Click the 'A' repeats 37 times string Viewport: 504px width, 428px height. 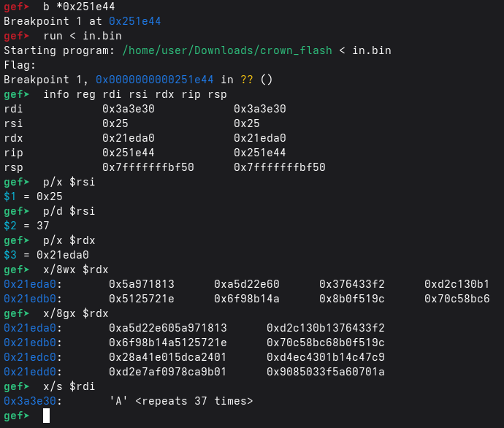pos(181,401)
